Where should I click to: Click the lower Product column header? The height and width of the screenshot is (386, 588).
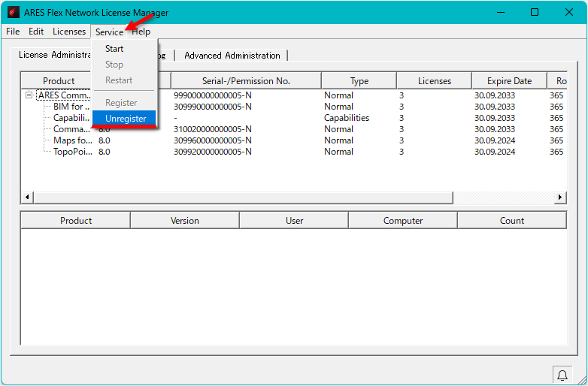point(76,221)
